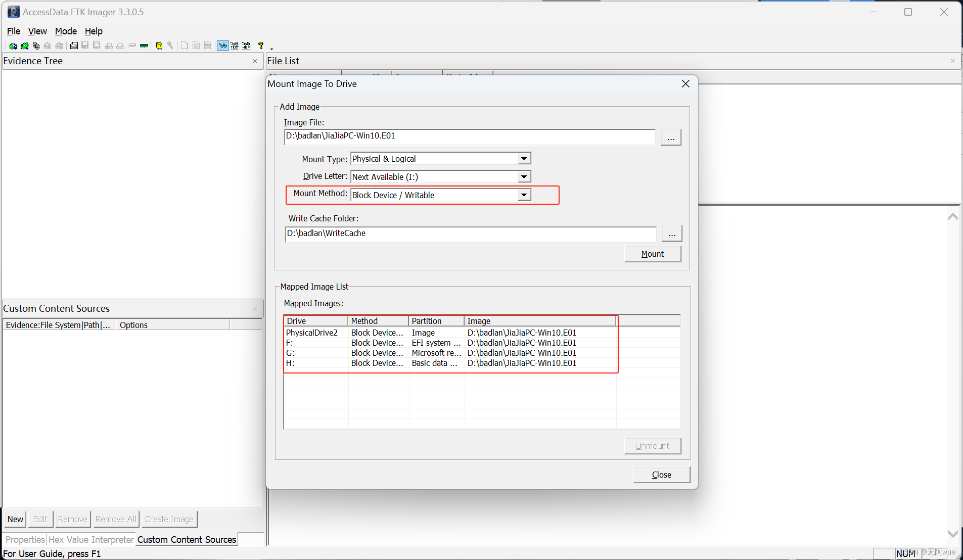The height and width of the screenshot is (560, 963).
Task: Click the Obtain Protected Files safe icon
Action: point(159,45)
